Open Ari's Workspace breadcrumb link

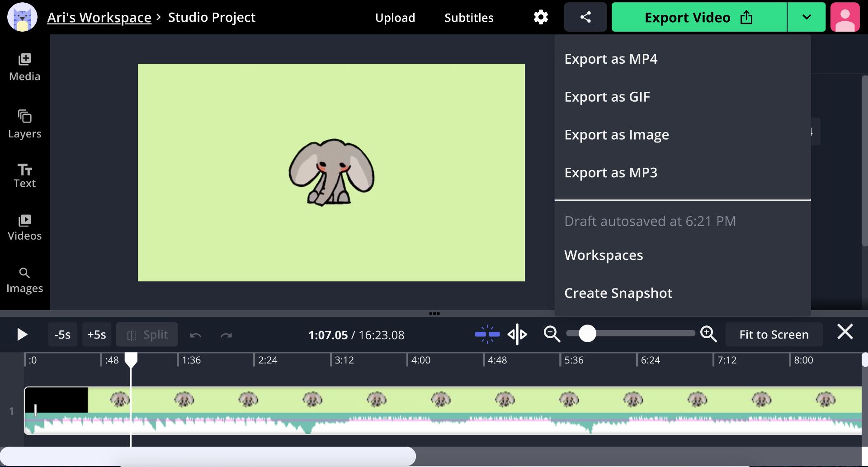[x=99, y=17]
